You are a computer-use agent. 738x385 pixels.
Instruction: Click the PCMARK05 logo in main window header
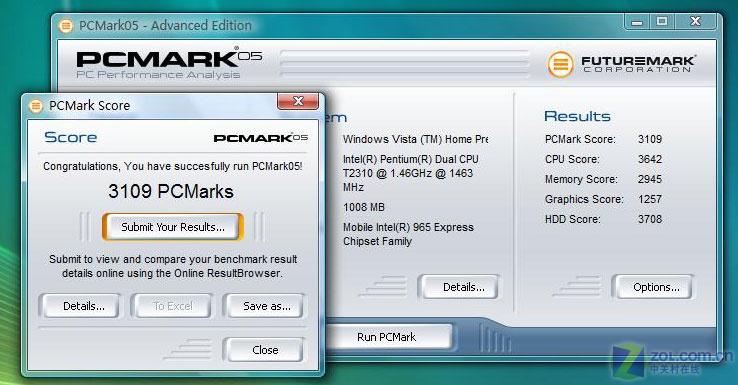(x=169, y=57)
